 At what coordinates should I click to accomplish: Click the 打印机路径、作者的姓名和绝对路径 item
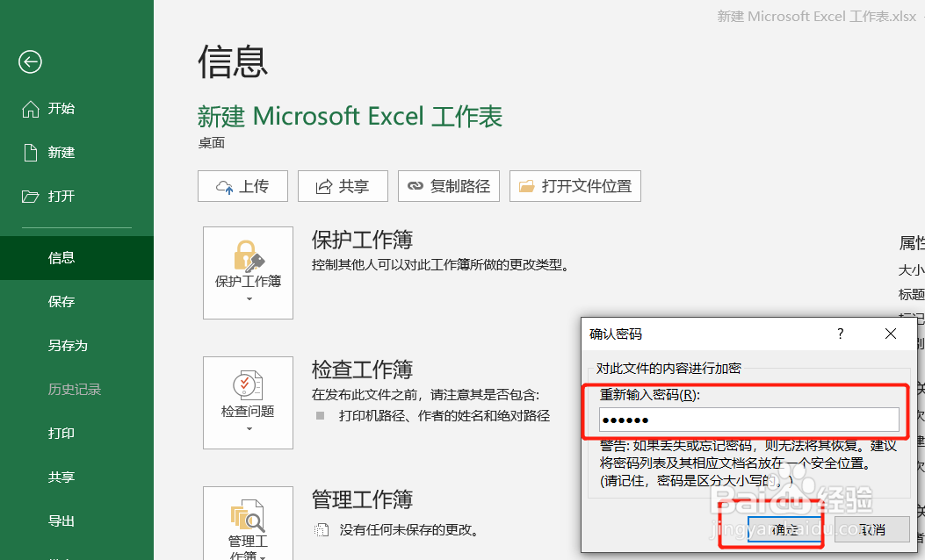pyautogui.click(x=444, y=415)
